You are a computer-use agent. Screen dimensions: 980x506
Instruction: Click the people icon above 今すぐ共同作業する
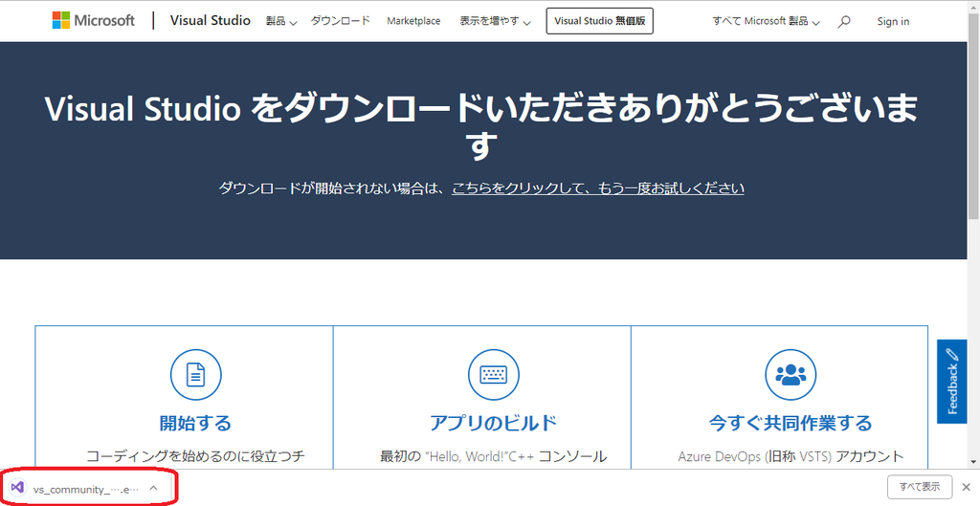(x=791, y=375)
